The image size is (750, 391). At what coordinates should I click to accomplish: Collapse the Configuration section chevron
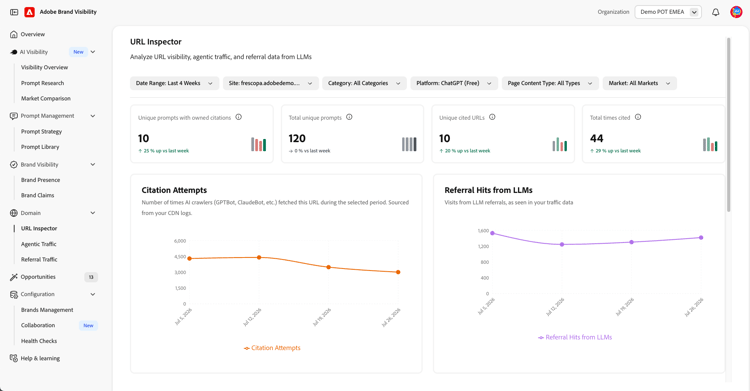click(93, 294)
